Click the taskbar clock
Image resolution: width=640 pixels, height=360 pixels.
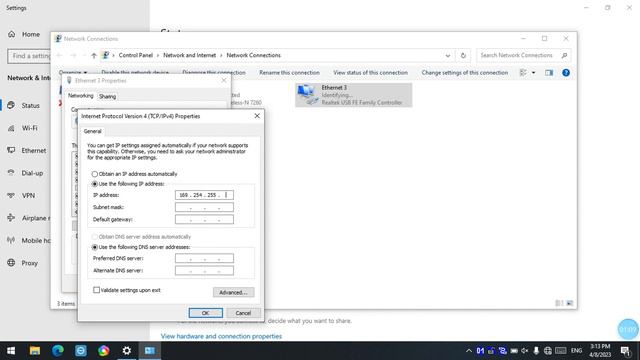click(600, 351)
